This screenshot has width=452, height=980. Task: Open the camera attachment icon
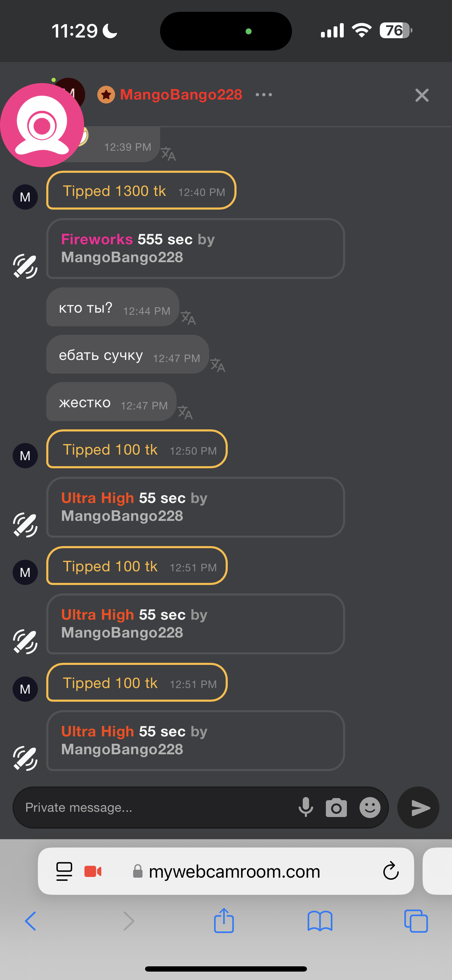(x=336, y=807)
